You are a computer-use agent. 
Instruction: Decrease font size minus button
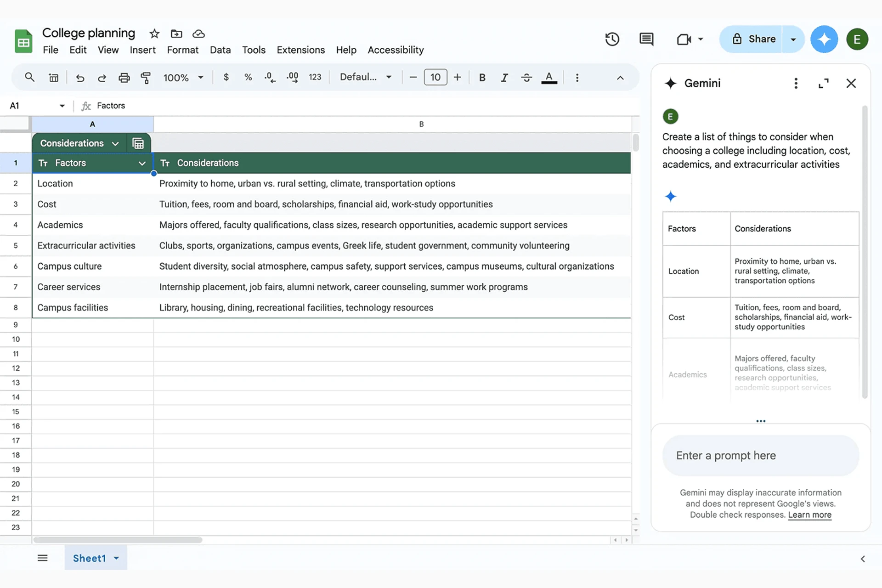(x=413, y=77)
